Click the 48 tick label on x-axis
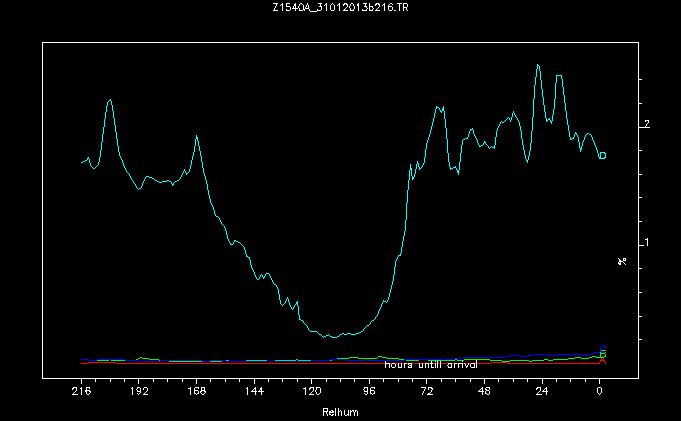 coord(485,393)
